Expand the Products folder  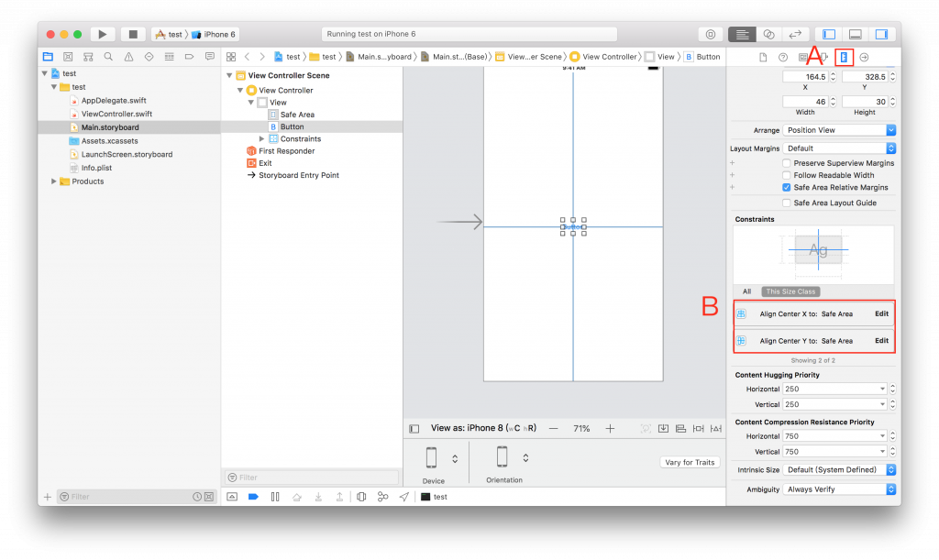(x=54, y=181)
